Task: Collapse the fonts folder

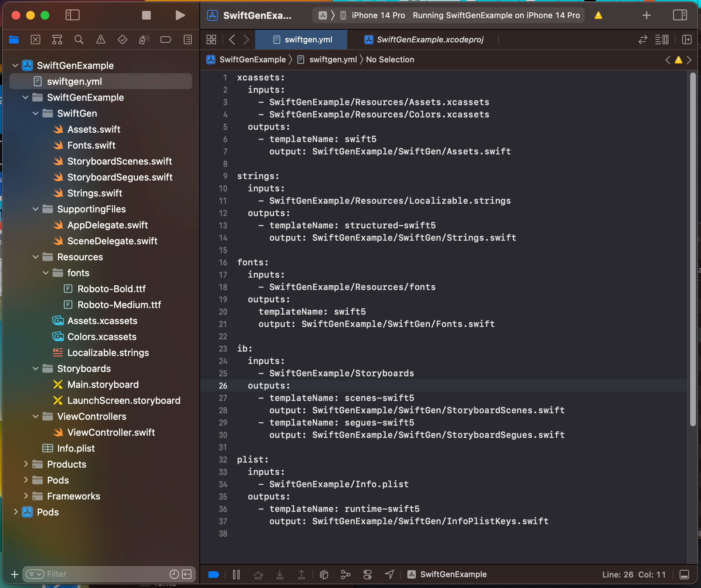Action: pos(46,273)
